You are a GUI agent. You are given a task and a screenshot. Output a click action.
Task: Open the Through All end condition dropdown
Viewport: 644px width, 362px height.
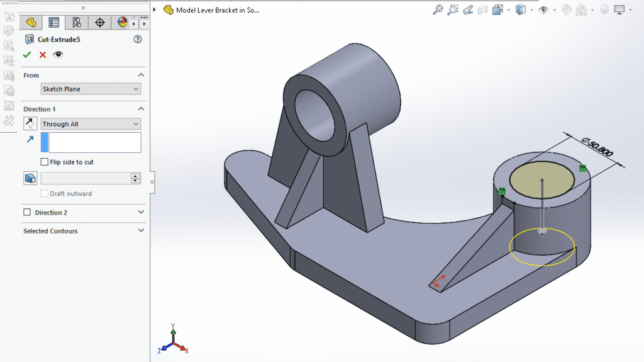[x=91, y=124]
